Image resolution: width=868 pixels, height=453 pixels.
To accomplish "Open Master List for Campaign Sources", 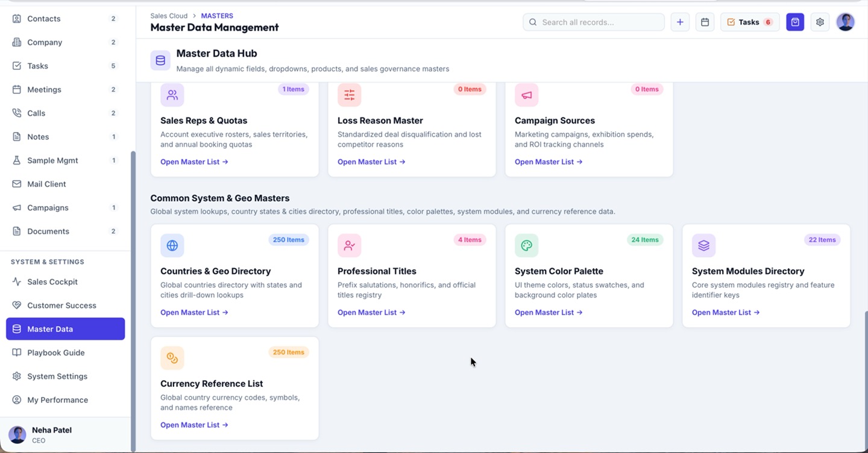I will [549, 162].
